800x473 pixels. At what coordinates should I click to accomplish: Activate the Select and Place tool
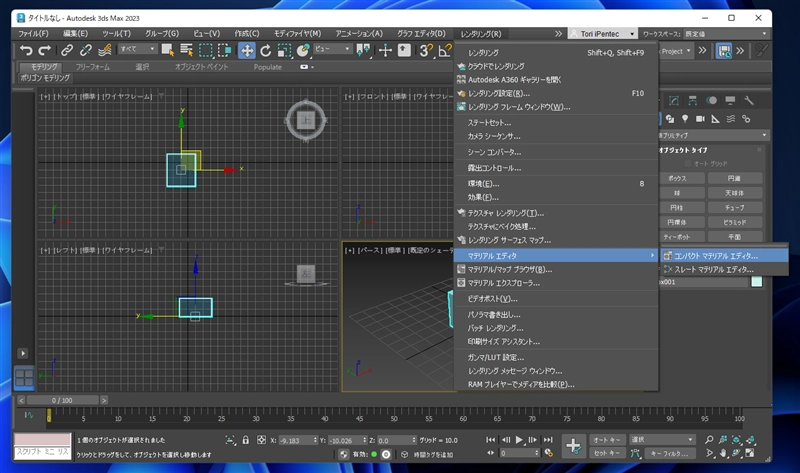(x=303, y=50)
